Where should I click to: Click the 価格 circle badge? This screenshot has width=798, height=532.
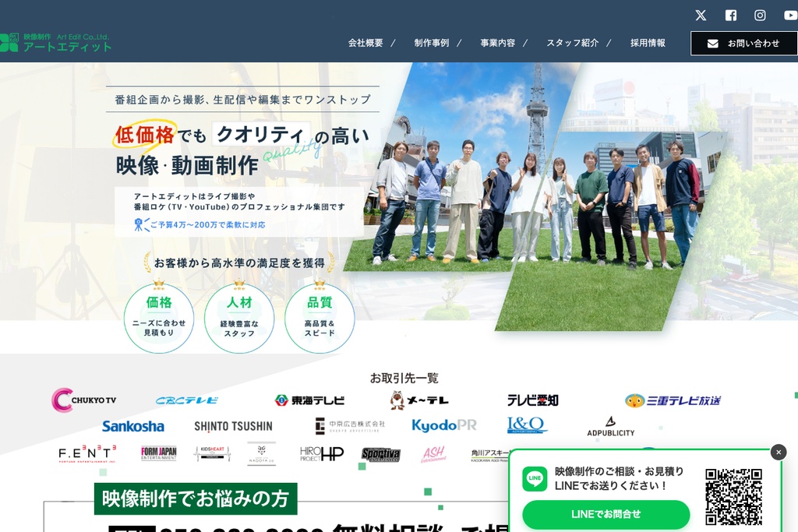point(159,318)
